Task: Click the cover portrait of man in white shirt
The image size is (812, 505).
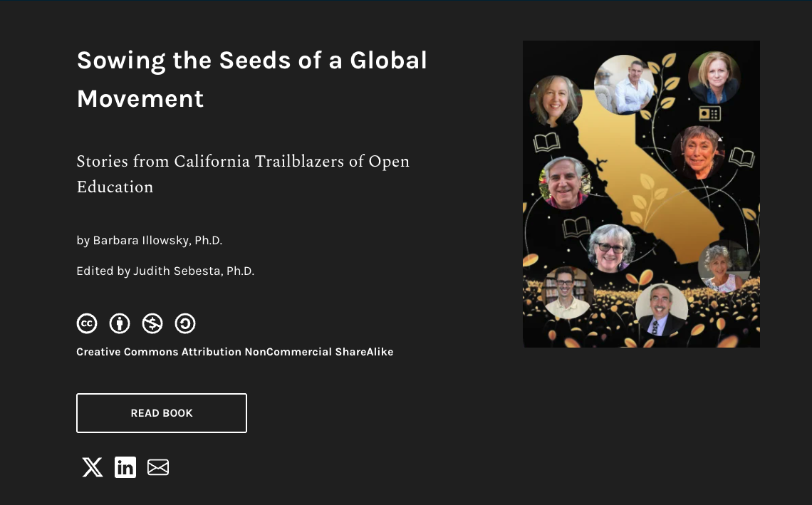Action: point(624,85)
